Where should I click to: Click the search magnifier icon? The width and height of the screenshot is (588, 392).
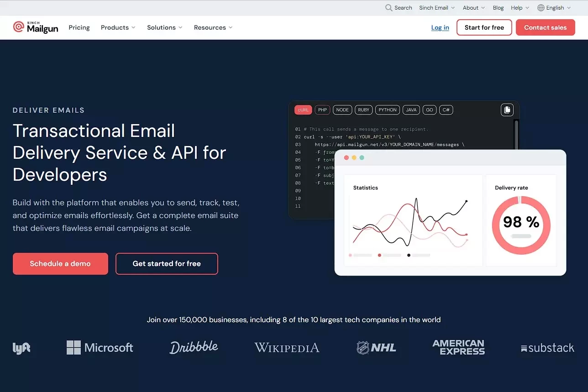point(388,8)
